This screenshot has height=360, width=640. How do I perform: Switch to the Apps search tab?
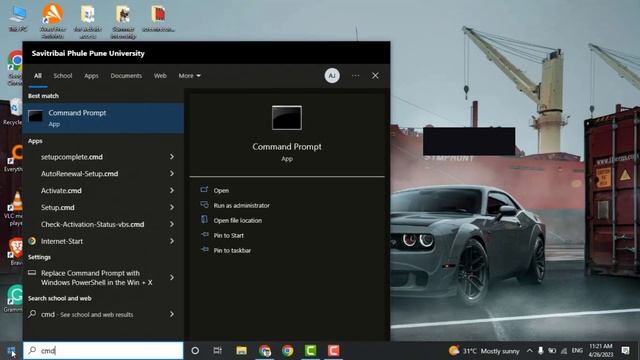click(x=91, y=76)
